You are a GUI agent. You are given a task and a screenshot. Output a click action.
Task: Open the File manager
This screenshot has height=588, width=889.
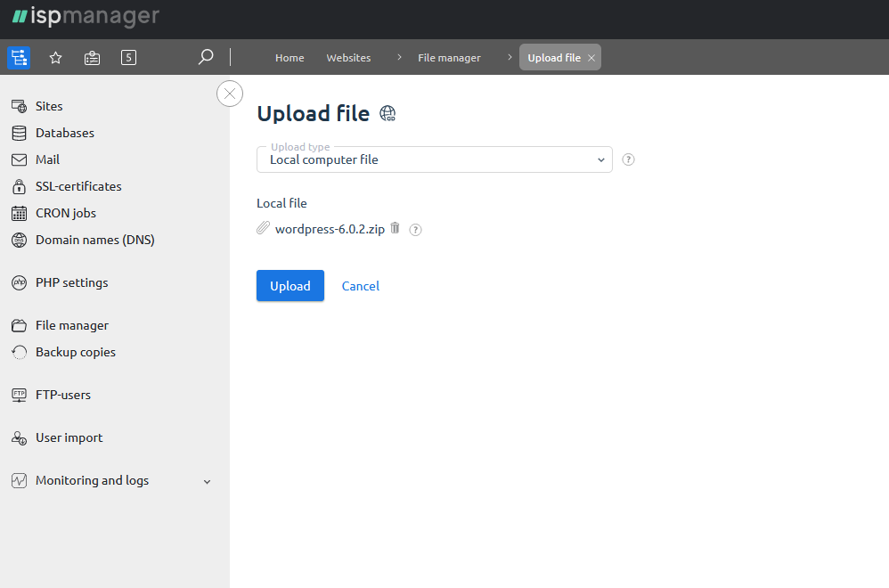tap(72, 325)
